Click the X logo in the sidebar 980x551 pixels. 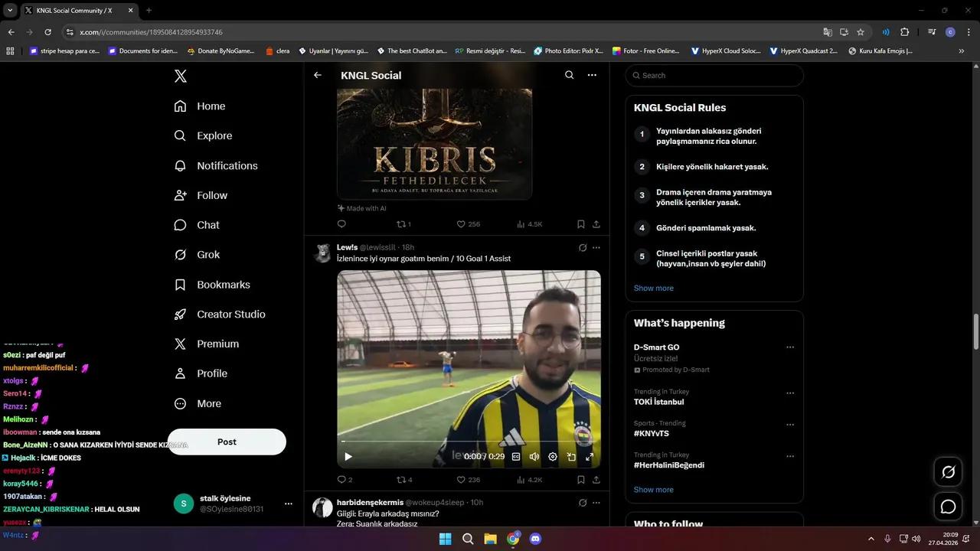point(180,76)
